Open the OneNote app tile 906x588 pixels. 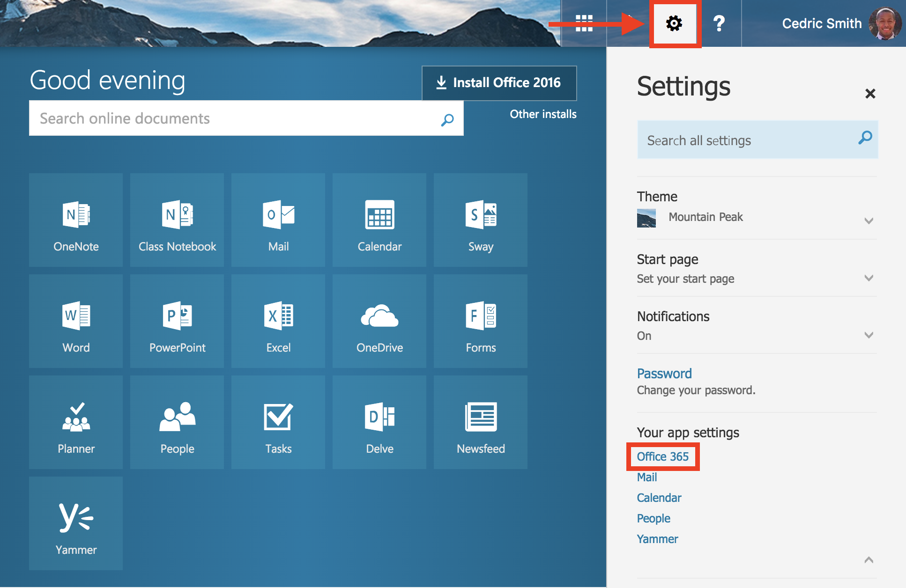coord(76,220)
